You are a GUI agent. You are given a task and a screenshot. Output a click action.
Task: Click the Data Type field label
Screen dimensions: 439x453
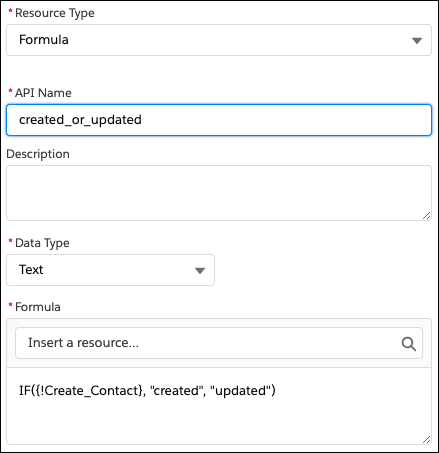coord(42,243)
